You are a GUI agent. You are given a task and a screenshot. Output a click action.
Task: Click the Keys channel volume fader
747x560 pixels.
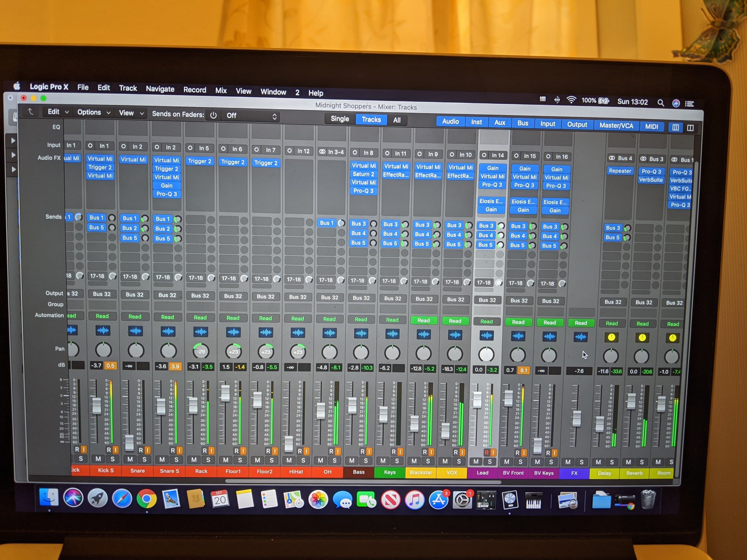[383, 414]
